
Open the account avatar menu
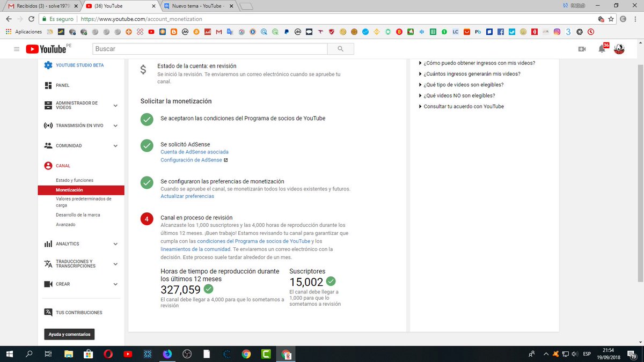tap(619, 49)
